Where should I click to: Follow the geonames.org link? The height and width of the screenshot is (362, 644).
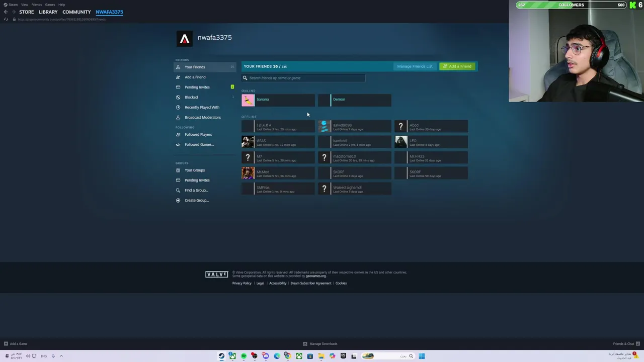[x=316, y=276]
